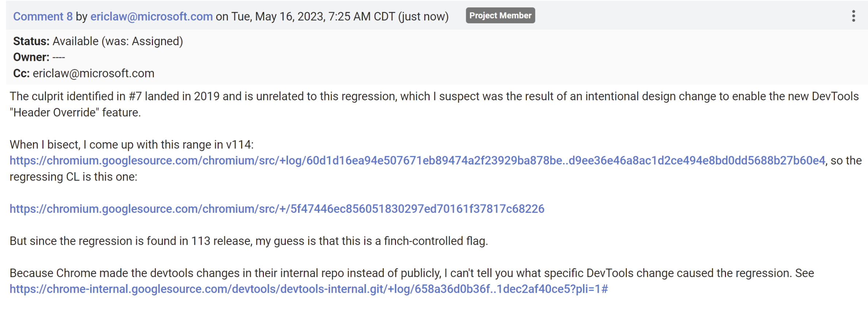Click the "Comment 8" permalink
Viewport: 868px width, 318px height.
point(43,16)
